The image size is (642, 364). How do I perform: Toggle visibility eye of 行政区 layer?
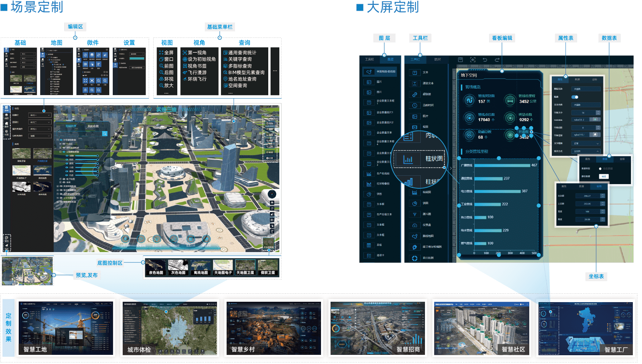pyautogui.click(x=64, y=144)
